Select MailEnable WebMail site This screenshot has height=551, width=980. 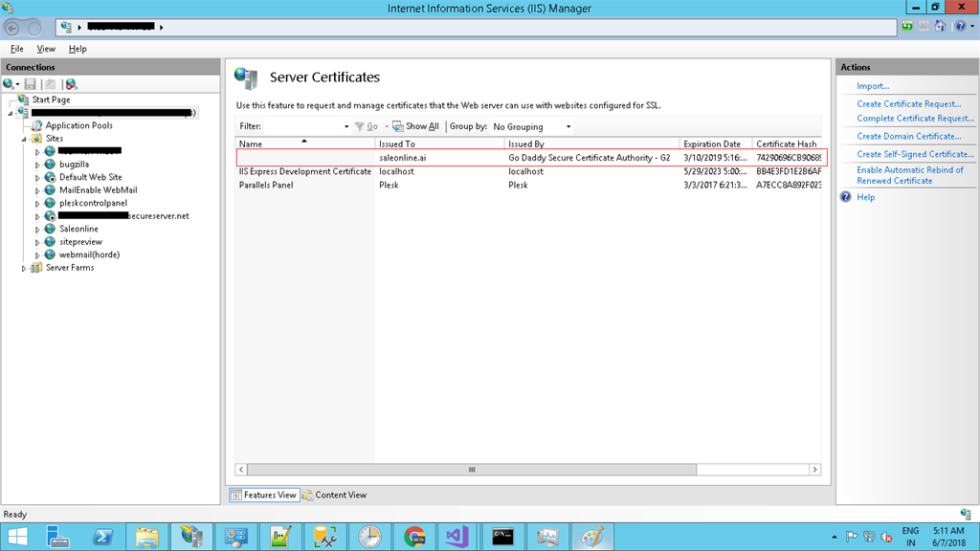(99, 190)
